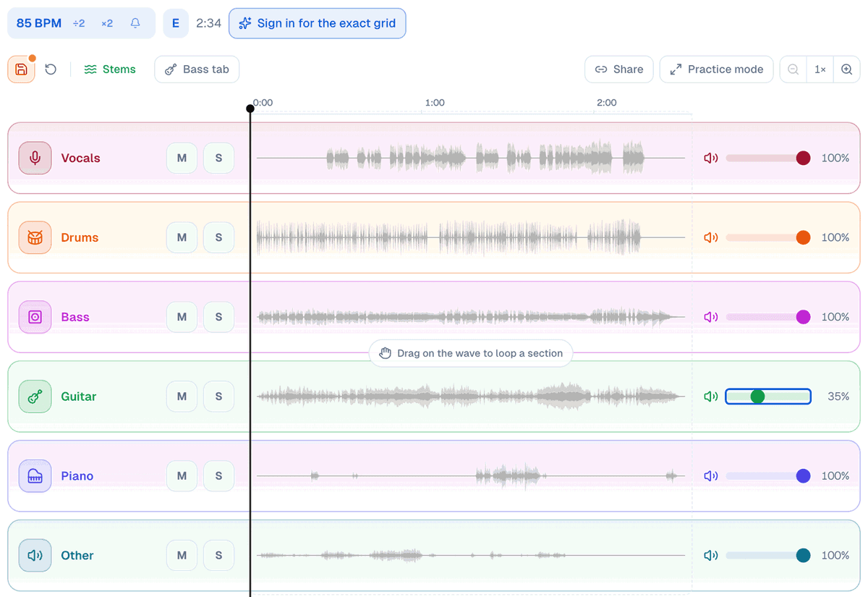868x597 pixels.
Task: Click the Other track volume speaker icon
Action: (711, 556)
